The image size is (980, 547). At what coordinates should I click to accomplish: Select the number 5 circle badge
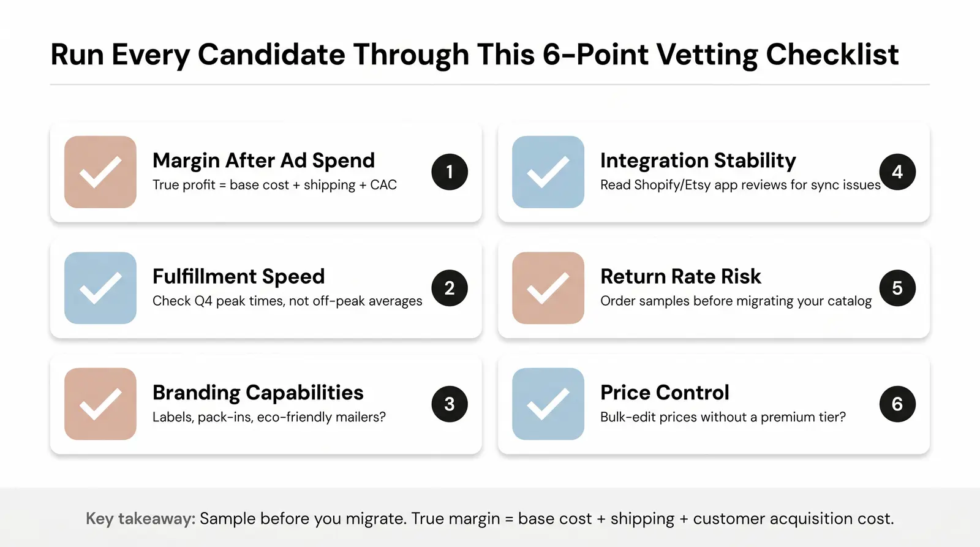pos(897,288)
